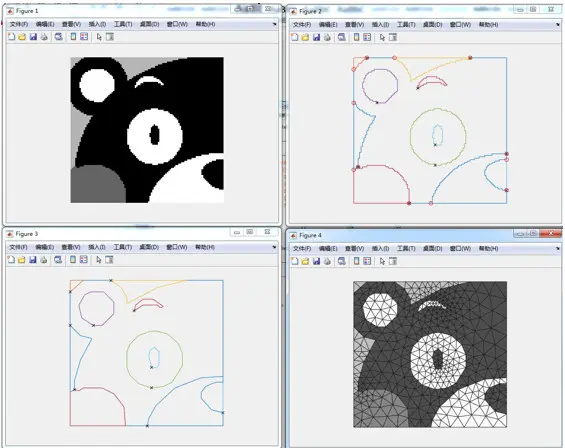
Task: Click Save icon in Figure 1 toolbar
Action: 34,37
